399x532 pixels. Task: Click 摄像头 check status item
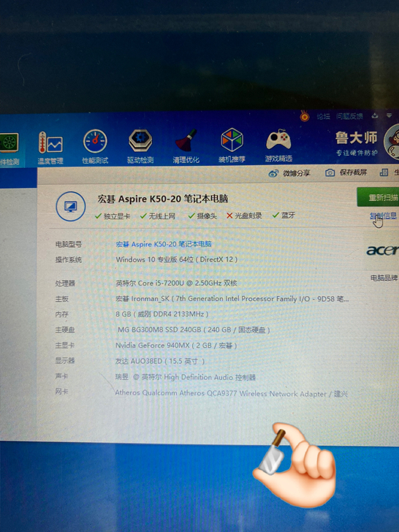[202, 216]
